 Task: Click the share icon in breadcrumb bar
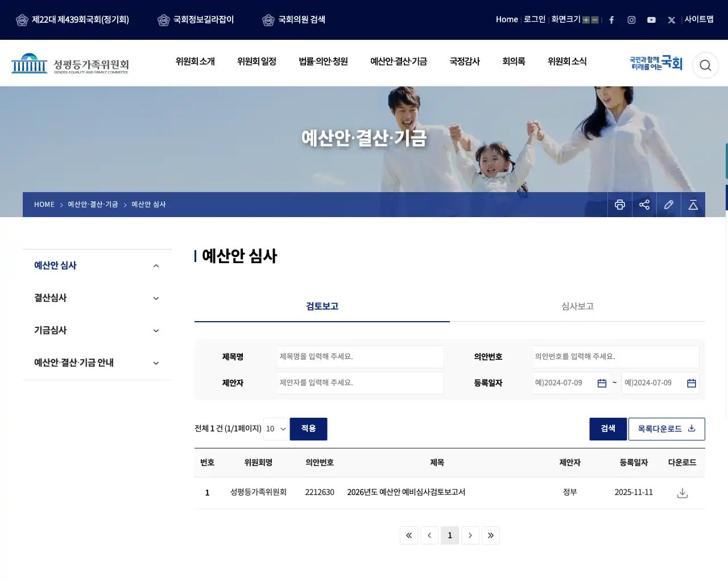click(x=644, y=205)
